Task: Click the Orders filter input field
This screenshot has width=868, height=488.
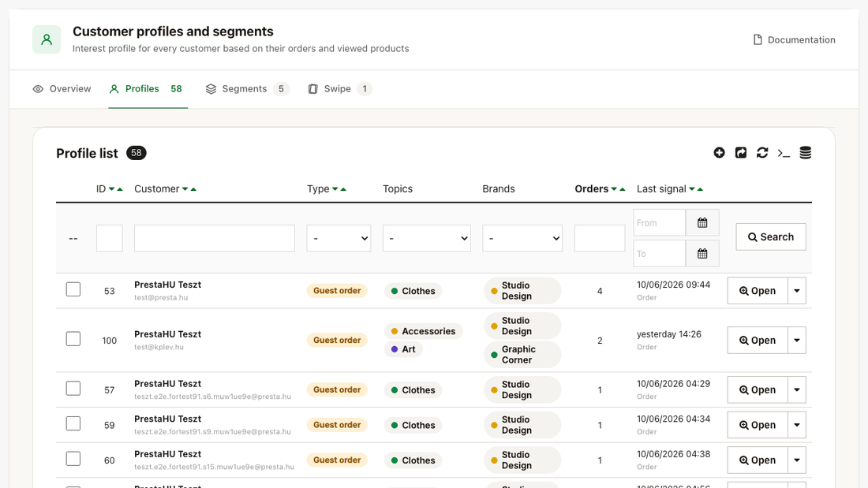Action: [x=600, y=238]
